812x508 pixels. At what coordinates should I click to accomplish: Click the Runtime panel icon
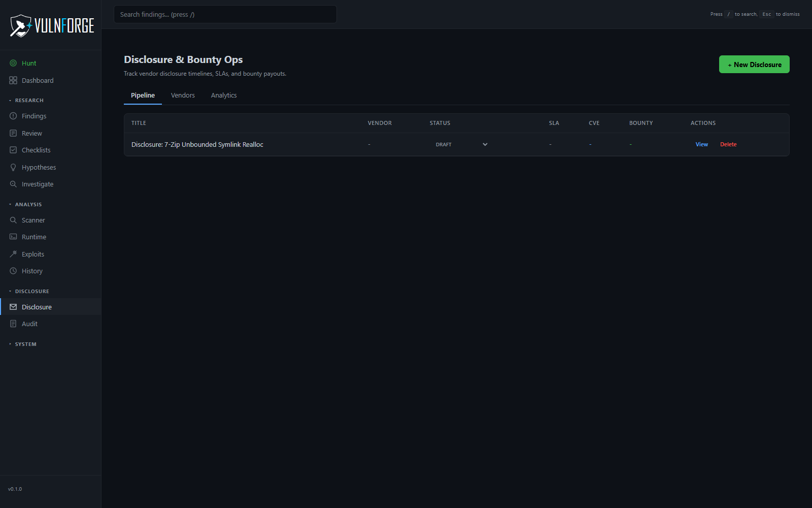pos(13,237)
